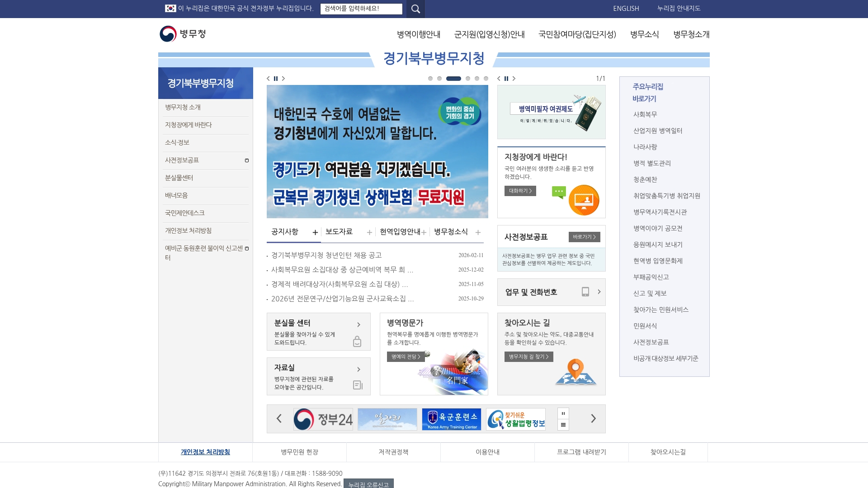Expand the 사전정보공표 sidebar menu
Screen dimensions: 868x488
point(247,160)
